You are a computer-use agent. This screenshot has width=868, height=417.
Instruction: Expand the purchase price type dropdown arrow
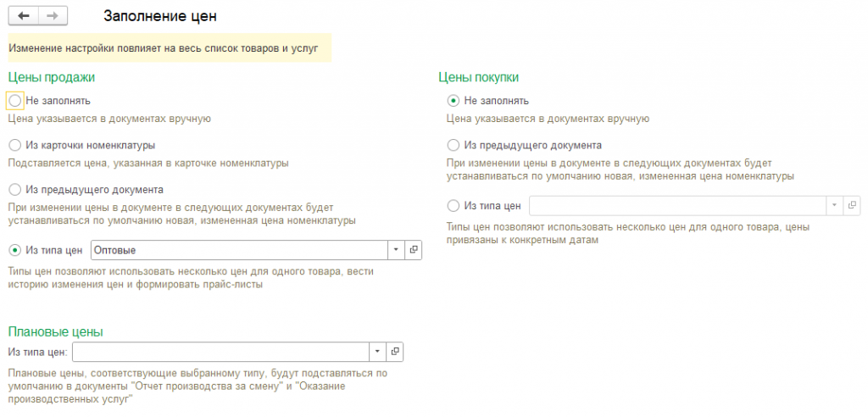[x=834, y=205]
